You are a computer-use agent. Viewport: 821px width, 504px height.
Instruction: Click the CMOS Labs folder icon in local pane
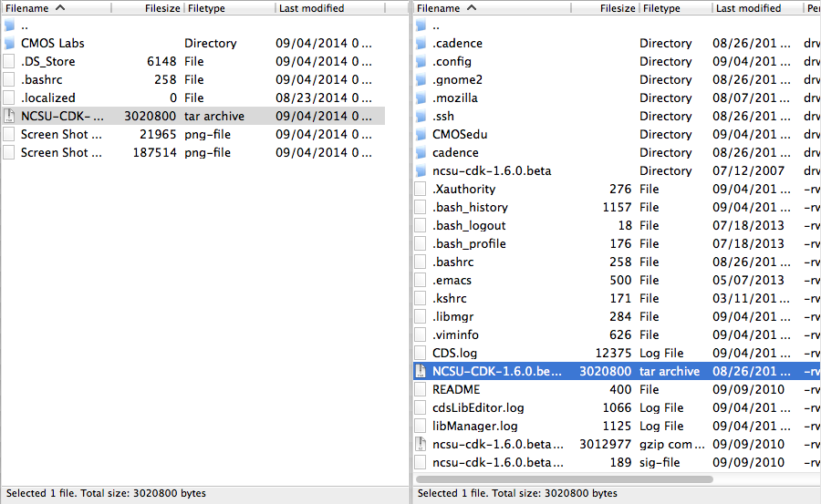point(9,43)
